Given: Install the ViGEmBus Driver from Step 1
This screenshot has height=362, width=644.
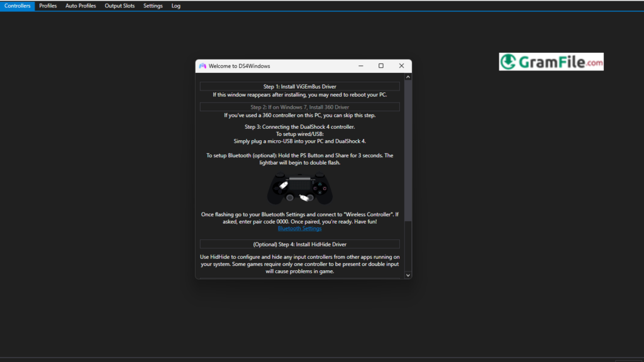Looking at the screenshot, I should pos(300,86).
